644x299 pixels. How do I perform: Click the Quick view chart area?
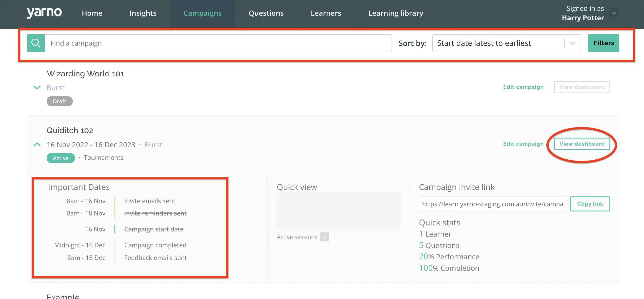tap(338, 211)
